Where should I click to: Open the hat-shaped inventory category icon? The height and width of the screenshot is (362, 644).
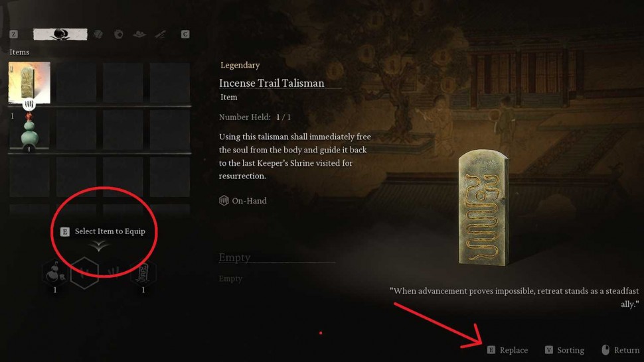click(139, 34)
